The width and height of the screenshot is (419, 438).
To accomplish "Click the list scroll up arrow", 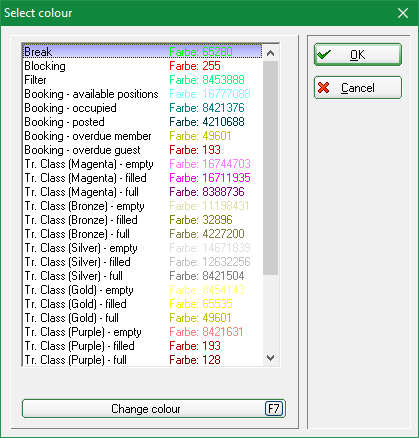I will coord(270,53).
